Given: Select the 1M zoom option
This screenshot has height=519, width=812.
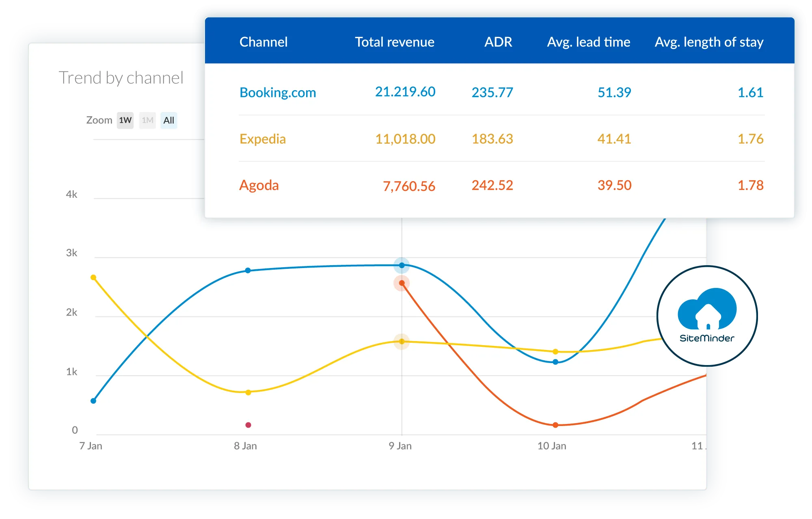Looking at the screenshot, I should click(x=147, y=120).
